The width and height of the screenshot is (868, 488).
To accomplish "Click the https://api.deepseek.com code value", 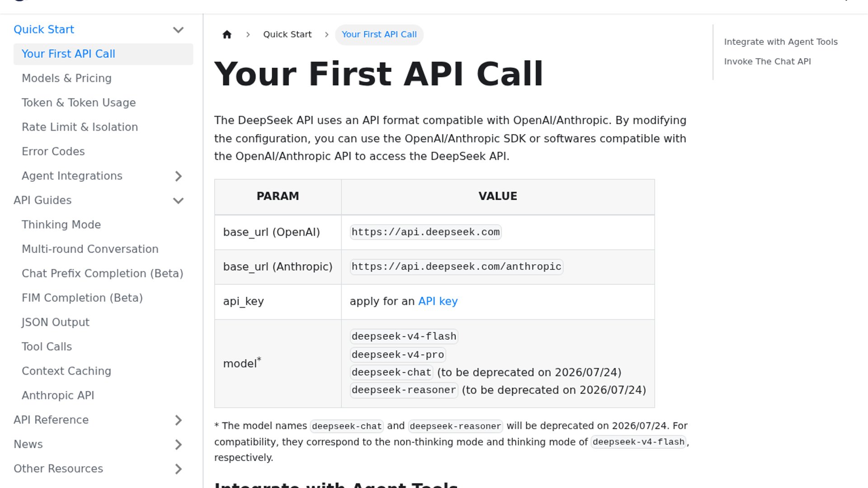I will pos(426,232).
